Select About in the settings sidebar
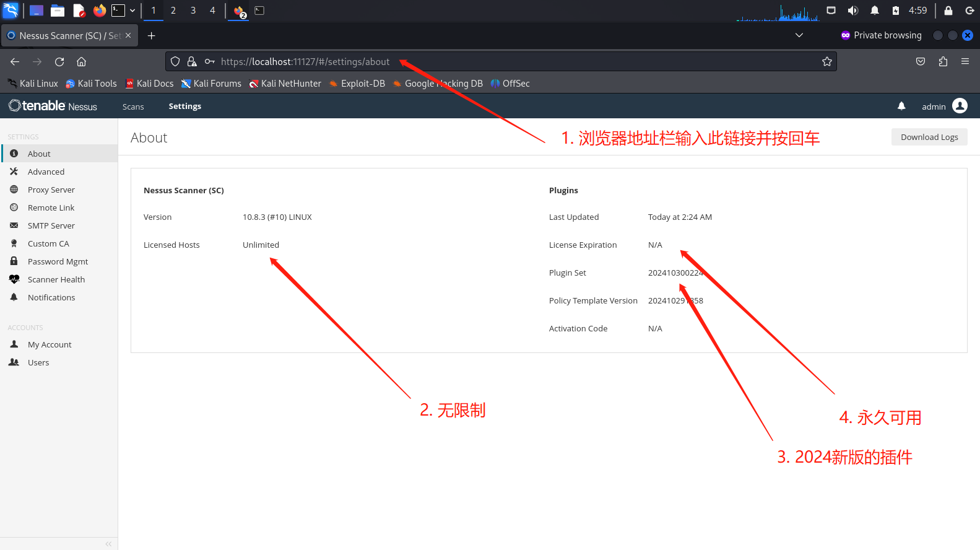980x550 pixels. click(x=59, y=154)
